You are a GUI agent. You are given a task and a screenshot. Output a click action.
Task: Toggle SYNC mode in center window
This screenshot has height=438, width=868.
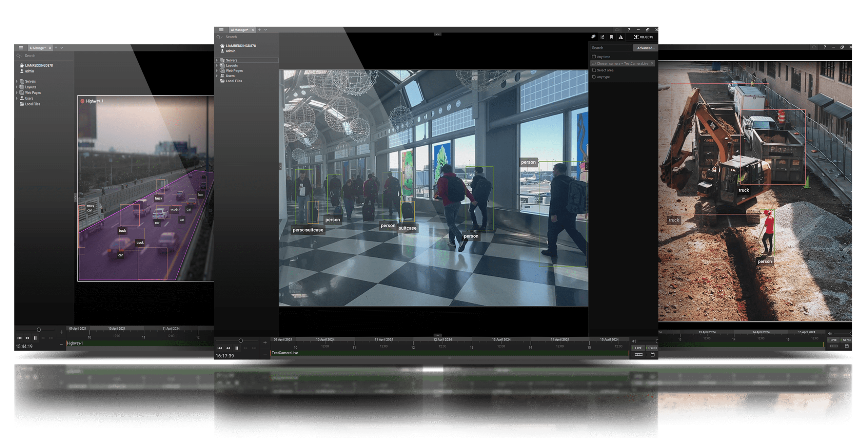point(652,348)
